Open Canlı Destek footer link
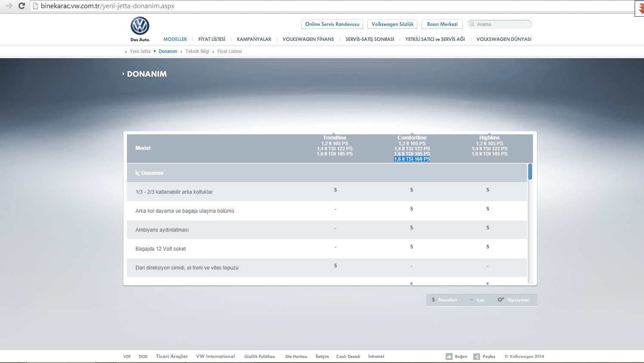The width and height of the screenshot is (644, 363). [348, 357]
